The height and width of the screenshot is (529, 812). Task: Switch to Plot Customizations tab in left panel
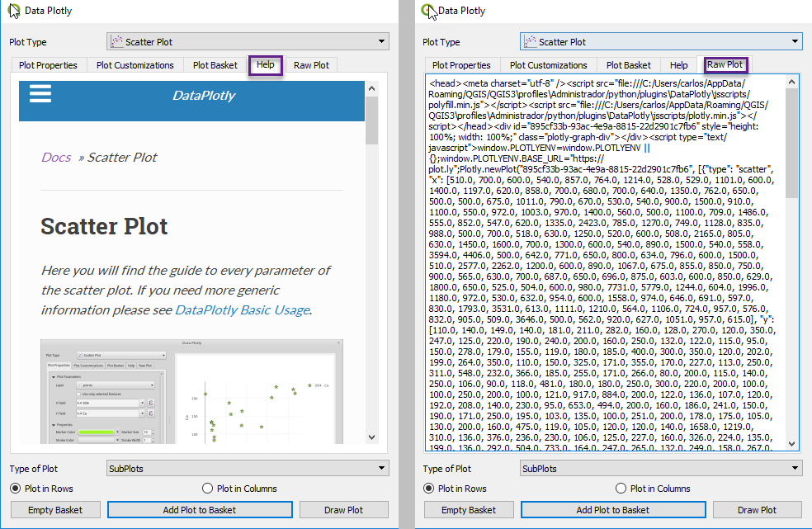point(135,65)
